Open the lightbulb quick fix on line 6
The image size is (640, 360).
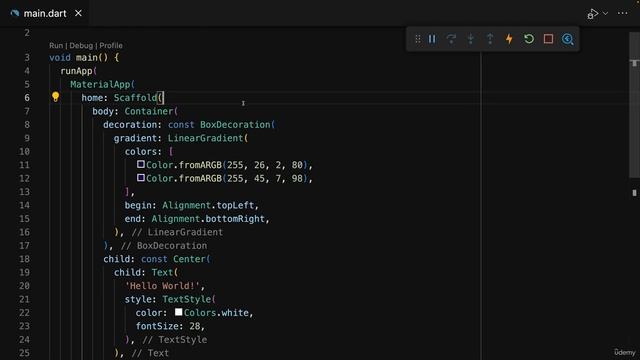[x=56, y=97]
